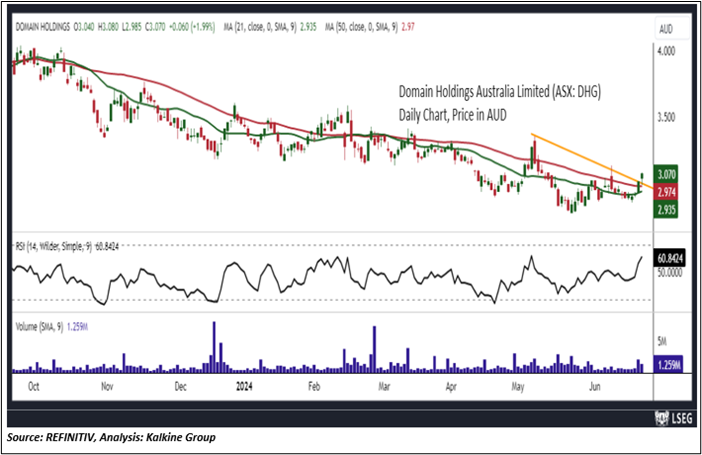Click the Domain Holdings Australia Limited chart title
The image size is (702, 455).
(x=500, y=92)
